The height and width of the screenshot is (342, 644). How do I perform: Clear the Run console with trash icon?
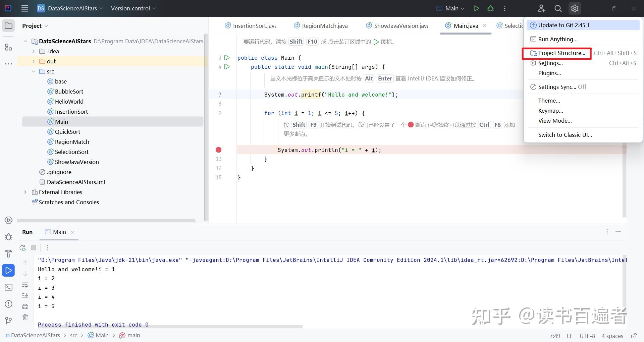(x=25, y=317)
